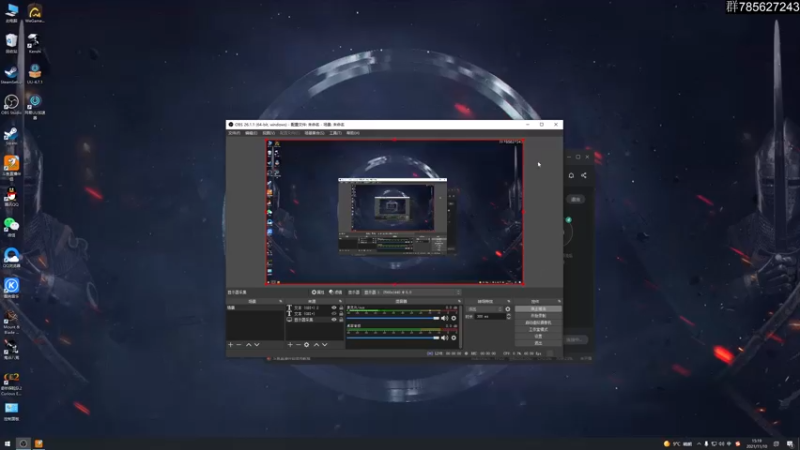Click the transition settings gear icon
This screenshot has height=450, width=800.
point(508,309)
